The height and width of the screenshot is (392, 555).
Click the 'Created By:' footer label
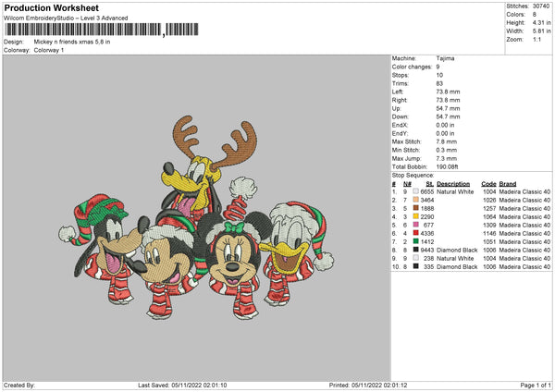[x=19, y=385]
